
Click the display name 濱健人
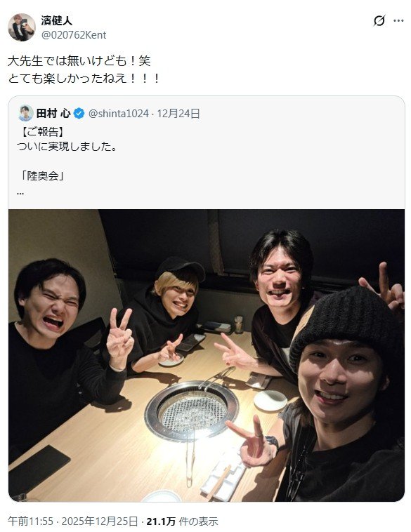57,20
